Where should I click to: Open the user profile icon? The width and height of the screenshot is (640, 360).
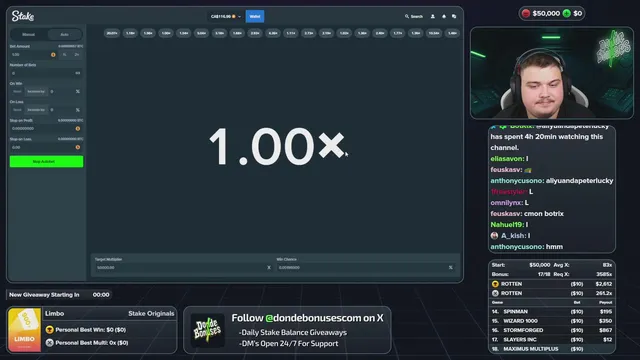point(433,16)
